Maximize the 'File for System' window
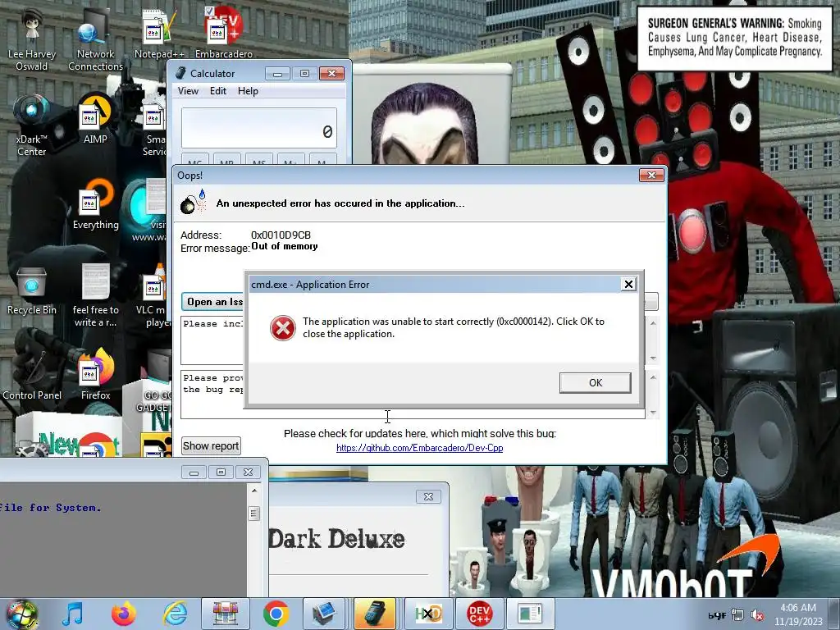This screenshot has height=630, width=840. (221, 472)
